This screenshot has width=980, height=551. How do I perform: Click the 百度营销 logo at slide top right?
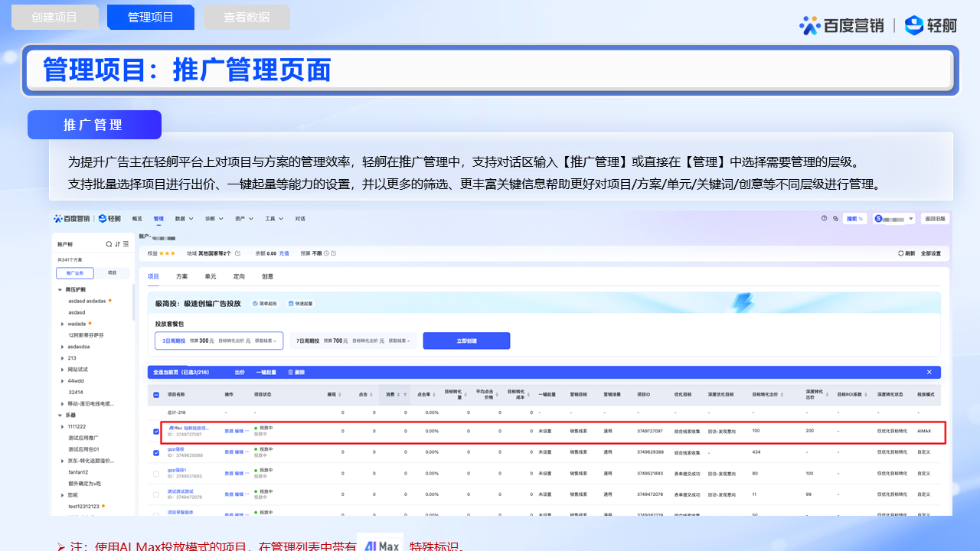click(x=841, y=25)
